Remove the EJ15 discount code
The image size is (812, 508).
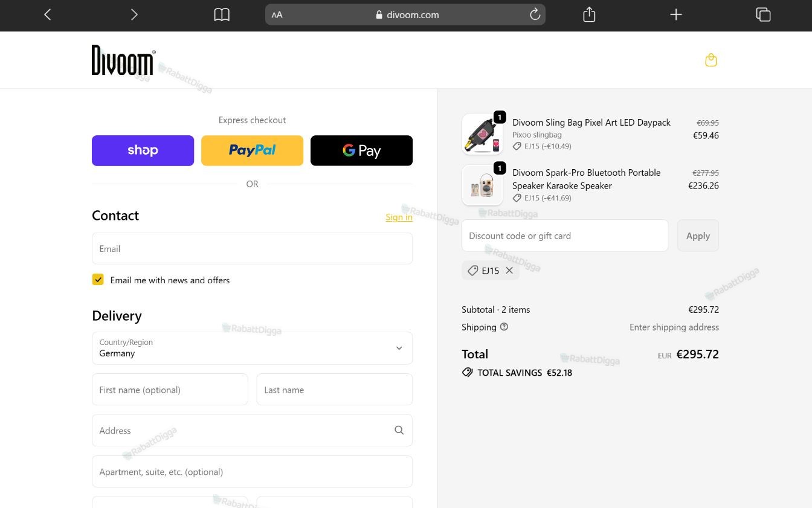coord(509,271)
